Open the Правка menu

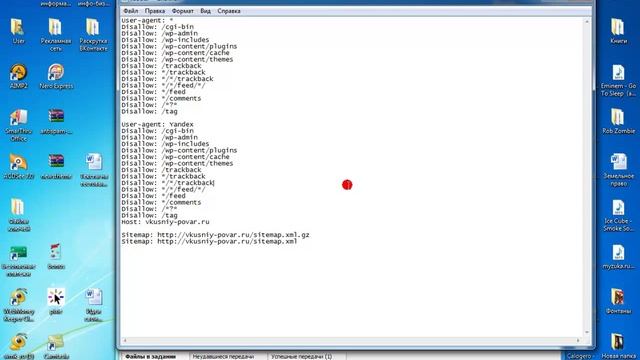pos(155,11)
